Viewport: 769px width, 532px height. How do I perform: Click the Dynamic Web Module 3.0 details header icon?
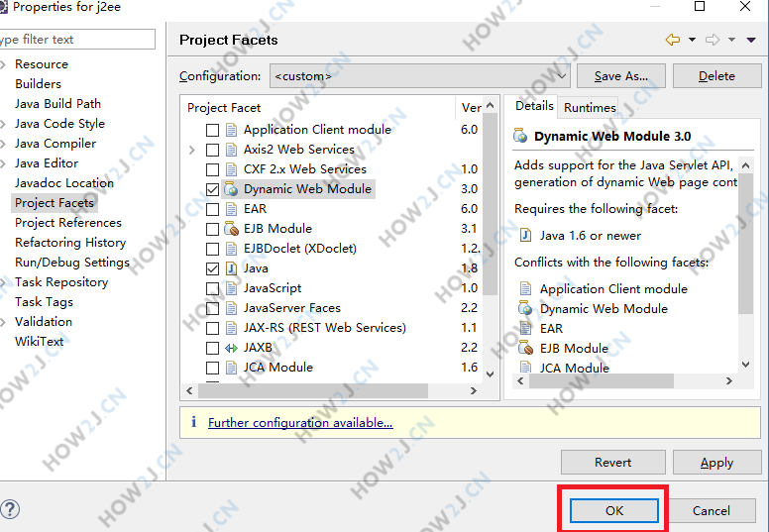pyautogui.click(x=520, y=136)
